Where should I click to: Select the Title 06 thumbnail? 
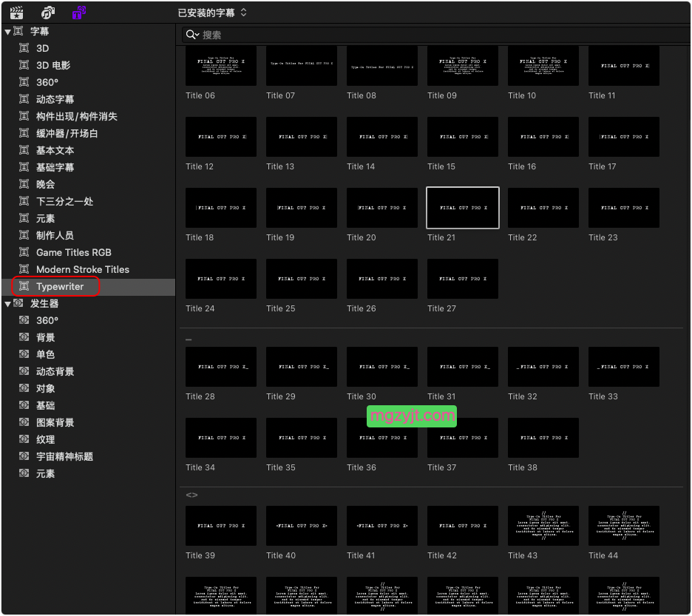(x=220, y=66)
